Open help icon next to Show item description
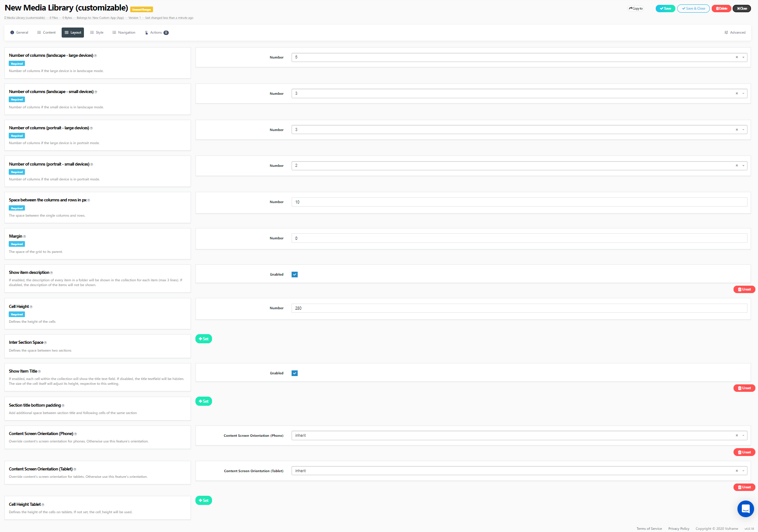758x532 pixels. (x=52, y=273)
